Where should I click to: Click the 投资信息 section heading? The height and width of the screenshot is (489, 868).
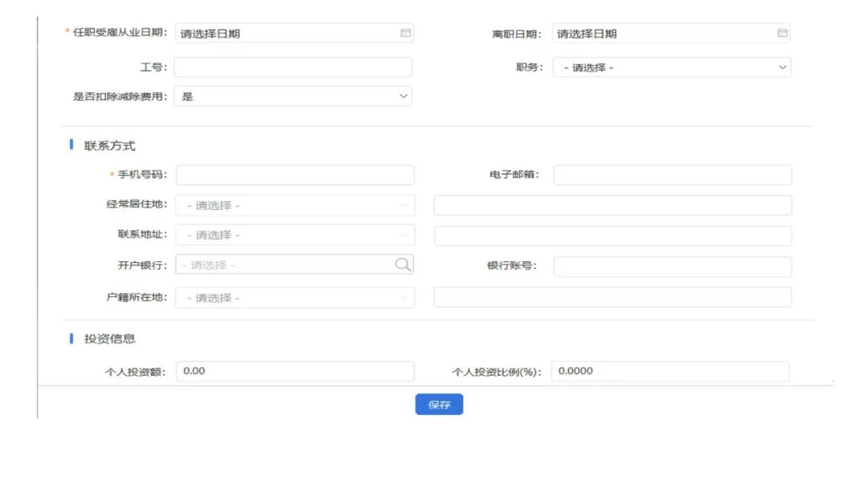tap(109, 339)
